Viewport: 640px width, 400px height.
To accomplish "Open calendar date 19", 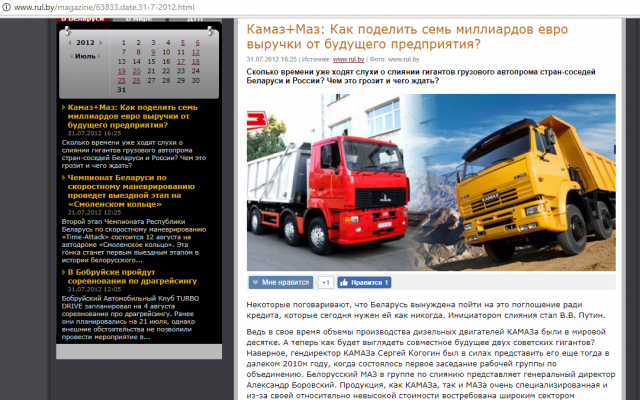I will [x=122, y=71].
